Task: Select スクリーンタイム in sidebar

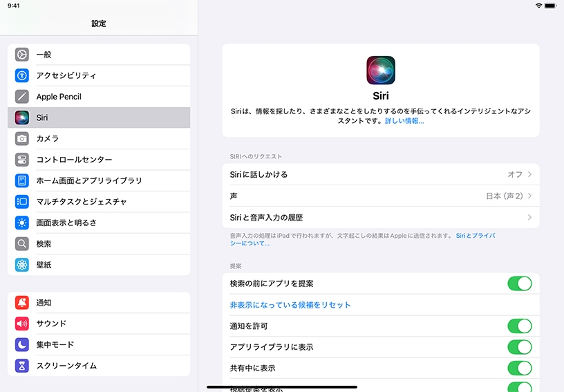Action: tap(66, 366)
